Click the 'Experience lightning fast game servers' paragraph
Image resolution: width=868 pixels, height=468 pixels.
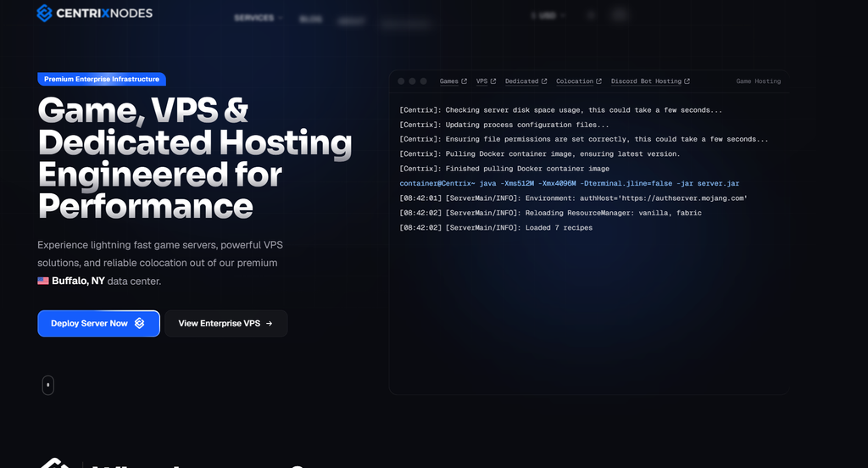point(160,263)
